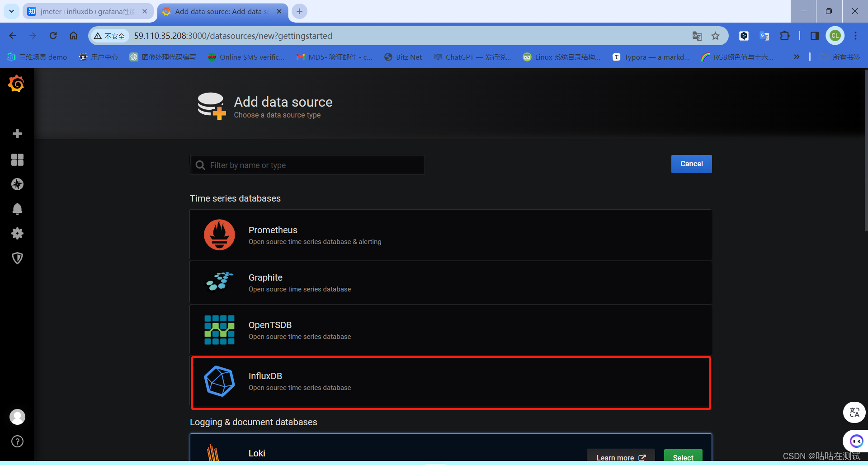This screenshot has width=868, height=465.
Task: Click the not-secure 不安全 site info badge
Action: click(x=109, y=36)
